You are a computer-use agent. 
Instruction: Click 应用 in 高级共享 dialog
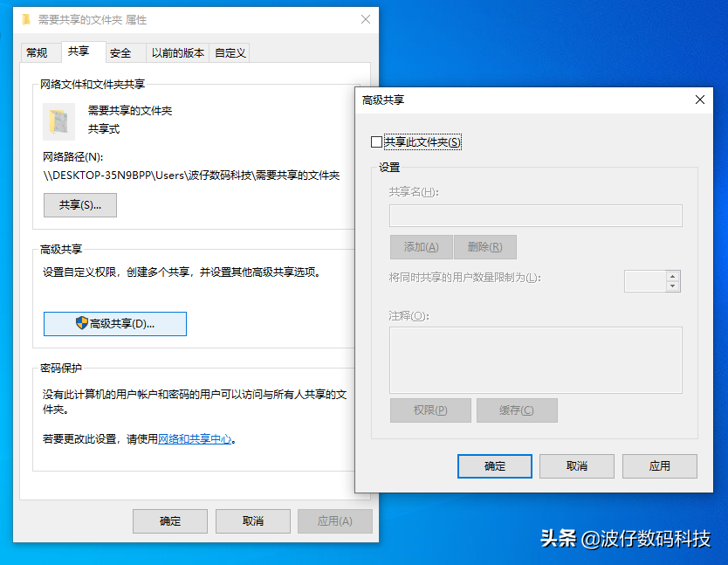tap(660, 466)
